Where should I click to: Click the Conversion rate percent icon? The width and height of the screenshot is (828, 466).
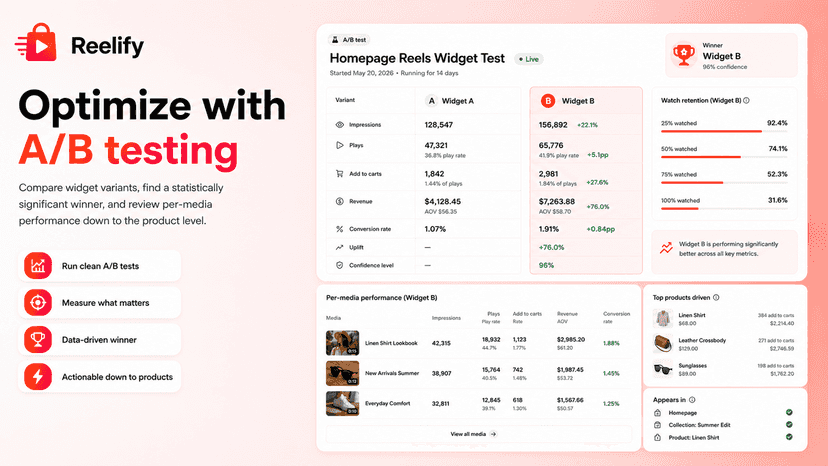click(340, 229)
